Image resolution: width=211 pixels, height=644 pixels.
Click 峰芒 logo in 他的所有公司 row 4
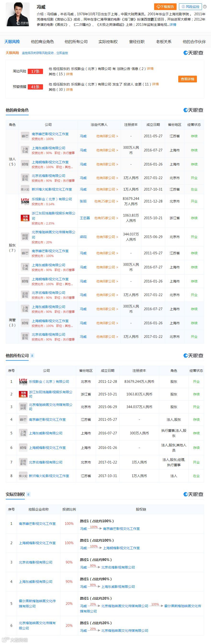point(23,420)
